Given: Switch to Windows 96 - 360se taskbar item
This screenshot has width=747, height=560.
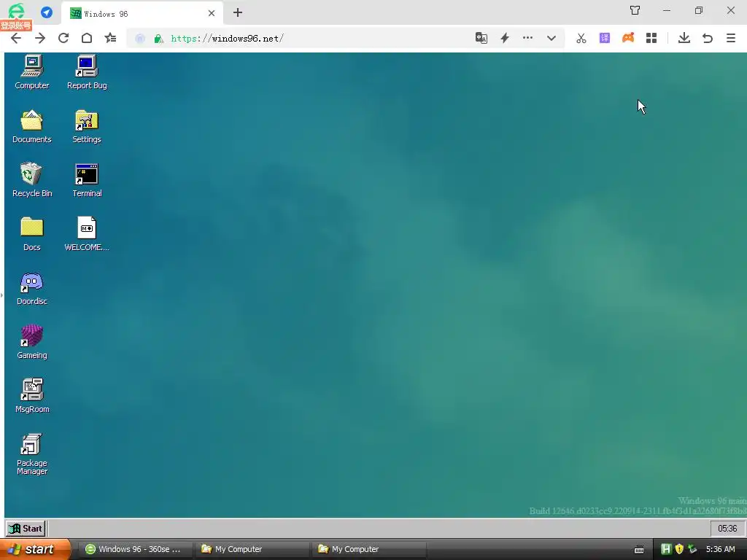Looking at the screenshot, I should coord(135,549).
